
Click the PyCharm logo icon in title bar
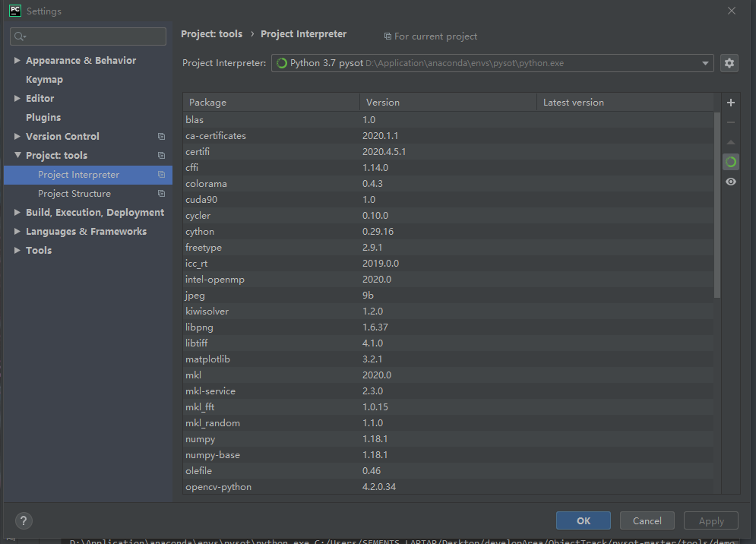15,11
